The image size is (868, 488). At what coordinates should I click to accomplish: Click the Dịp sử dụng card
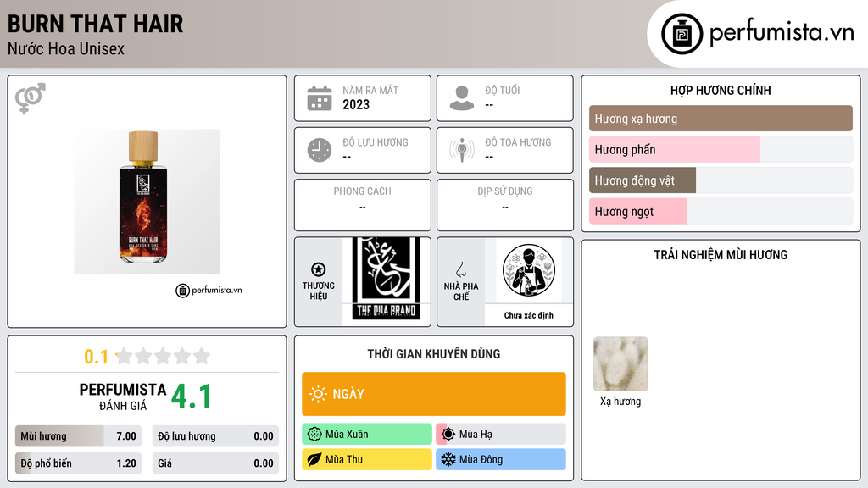[505, 205]
